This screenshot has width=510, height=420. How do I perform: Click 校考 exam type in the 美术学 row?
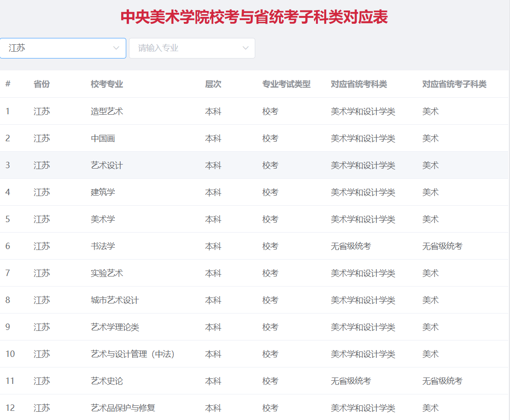click(x=270, y=219)
